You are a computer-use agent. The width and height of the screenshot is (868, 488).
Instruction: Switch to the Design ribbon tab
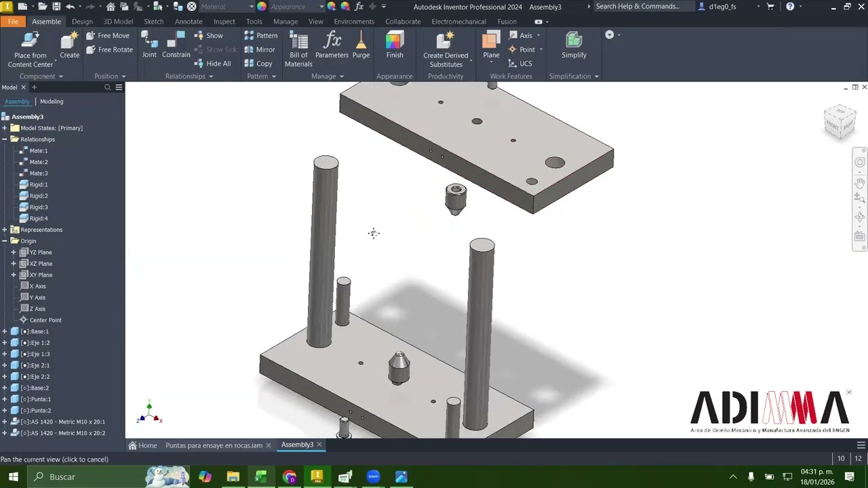pyautogui.click(x=82, y=22)
